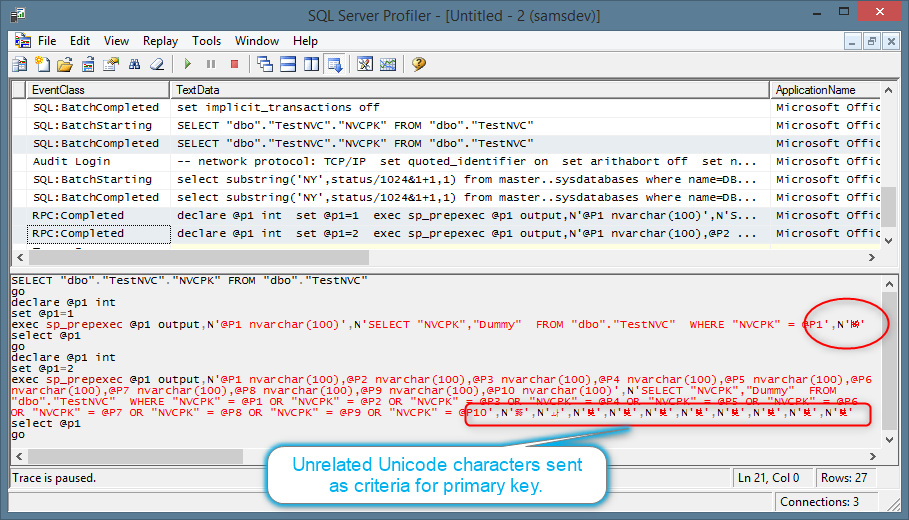Launch Database Engine Tuning Advisor icon
This screenshot has width=909, height=520.
coord(365,64)
